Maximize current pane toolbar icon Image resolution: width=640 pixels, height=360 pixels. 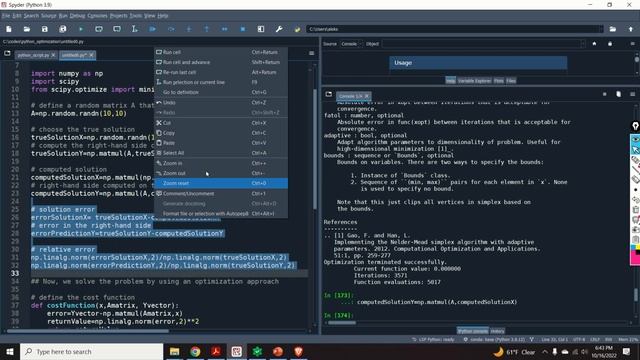pyautogui.click(x=261, y=29)
